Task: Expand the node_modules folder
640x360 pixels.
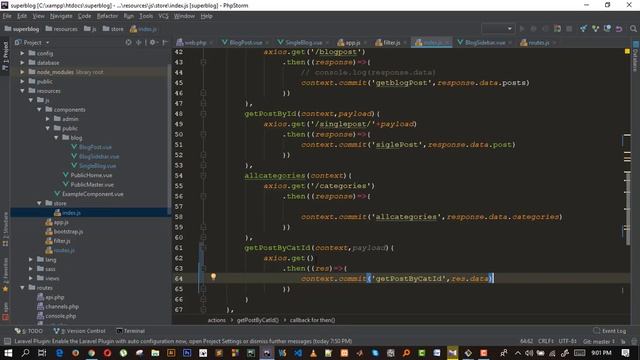Action: (22, 72)
